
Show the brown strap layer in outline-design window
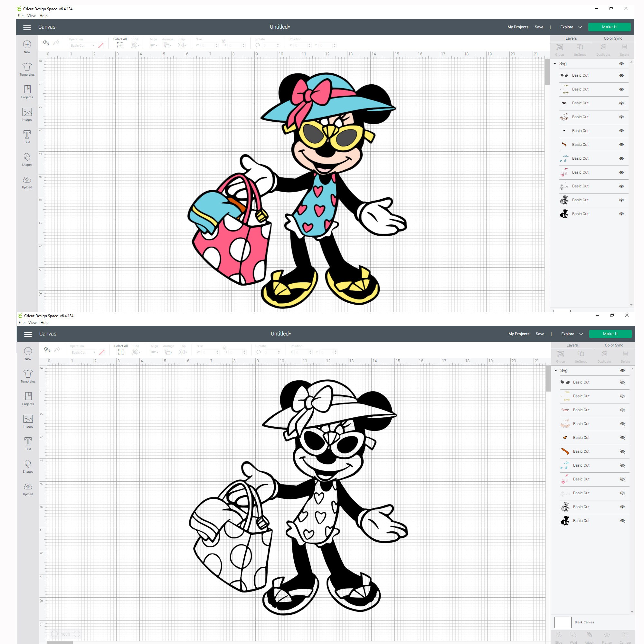coord(622,452)
